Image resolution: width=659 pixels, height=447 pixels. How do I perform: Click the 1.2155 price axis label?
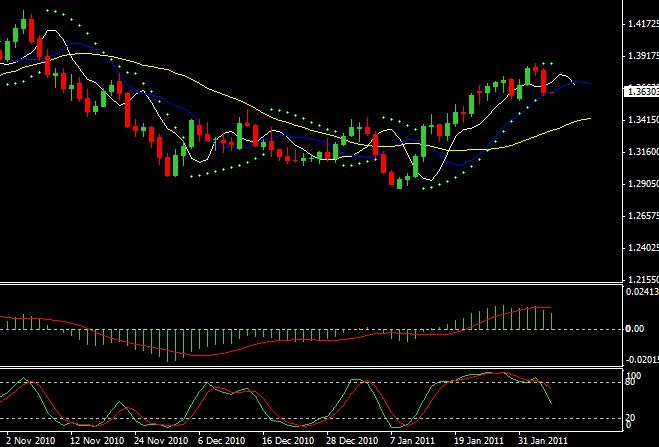pos(643,279)
